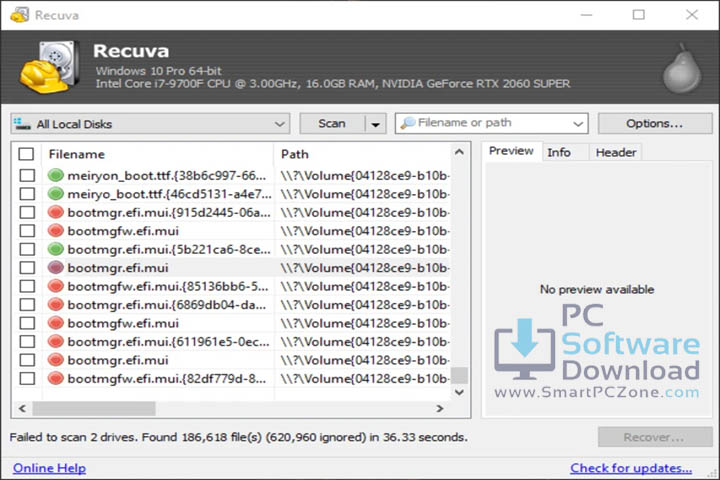Viewport: 720px width, 480px height.
Task: Click the green status dot for bootmgr.efi.mui.{5b221ca6-8ce...
Action: pos(56,249)
